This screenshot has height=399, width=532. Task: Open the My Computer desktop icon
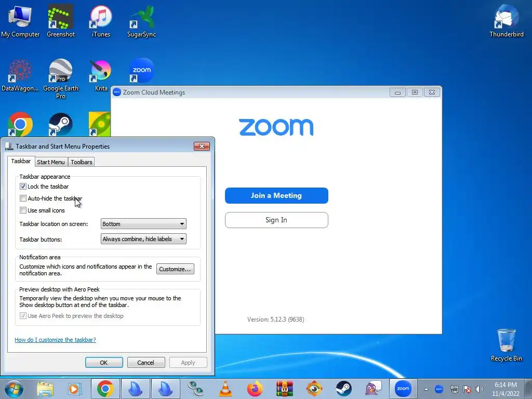(x=20, y=20)
